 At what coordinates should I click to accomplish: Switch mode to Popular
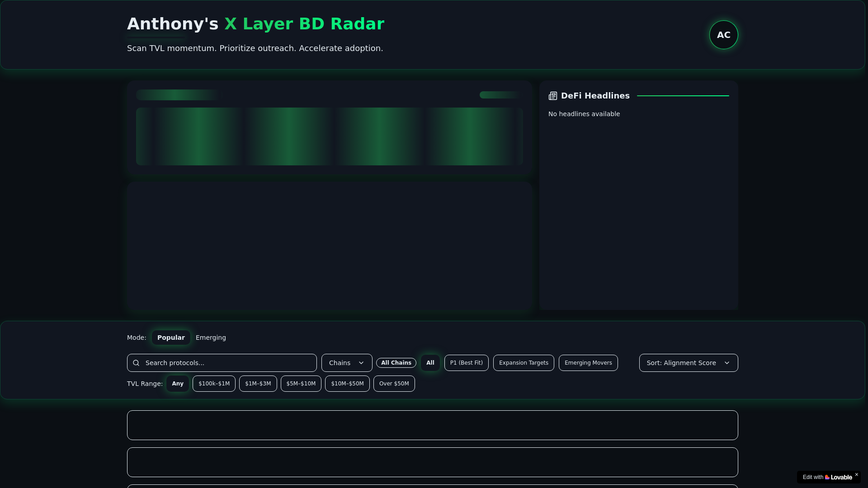click(x=171, y=338)
